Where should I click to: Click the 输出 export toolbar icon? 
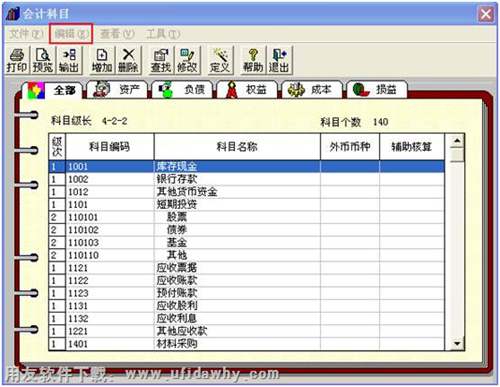pyautogui.click(x=69, y=60)
